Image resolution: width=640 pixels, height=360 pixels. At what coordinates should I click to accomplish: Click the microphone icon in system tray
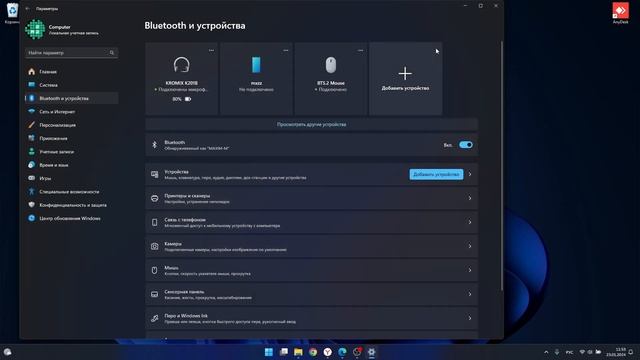pos(557,352)
